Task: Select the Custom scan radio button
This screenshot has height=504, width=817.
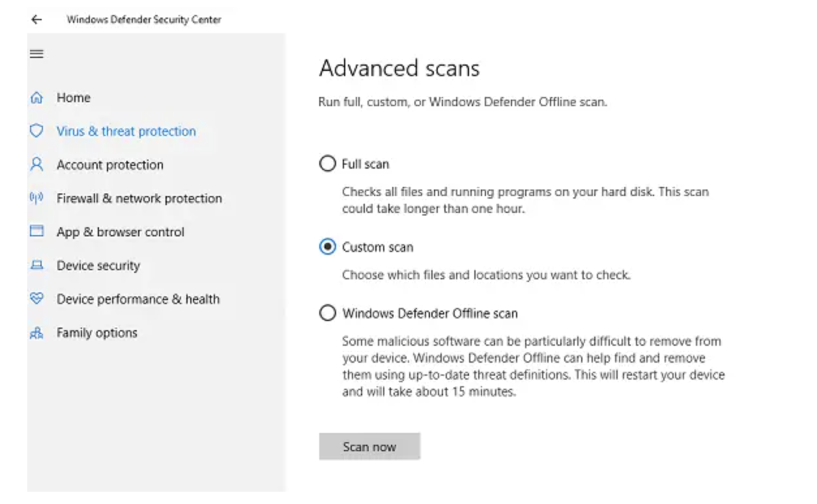Action: click(x=327, y=247)
